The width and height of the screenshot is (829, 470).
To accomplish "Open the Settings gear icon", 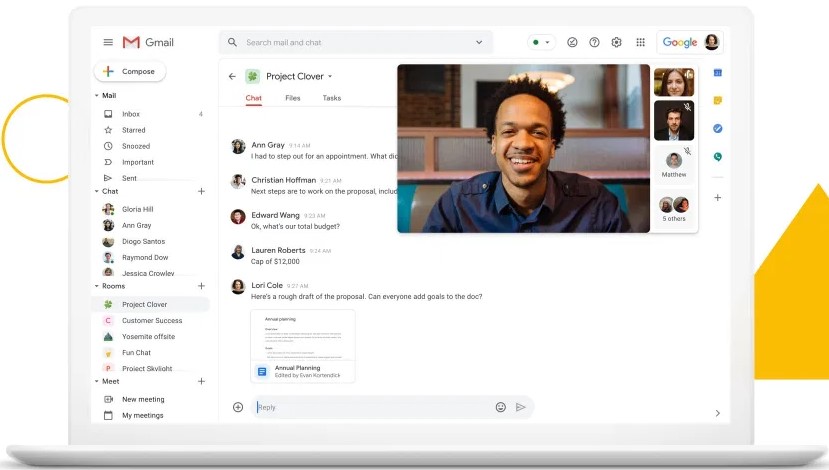I will (x=616, y=42).
